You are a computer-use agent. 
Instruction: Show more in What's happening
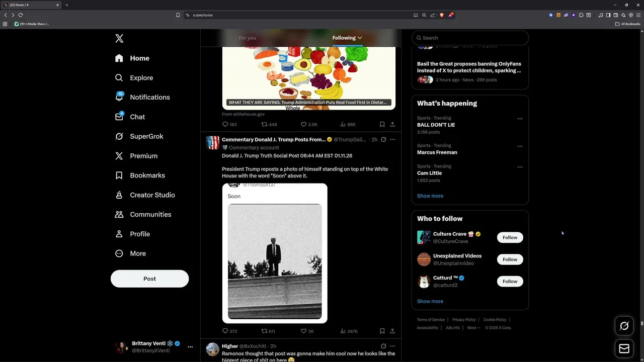(x=430, y=196)
